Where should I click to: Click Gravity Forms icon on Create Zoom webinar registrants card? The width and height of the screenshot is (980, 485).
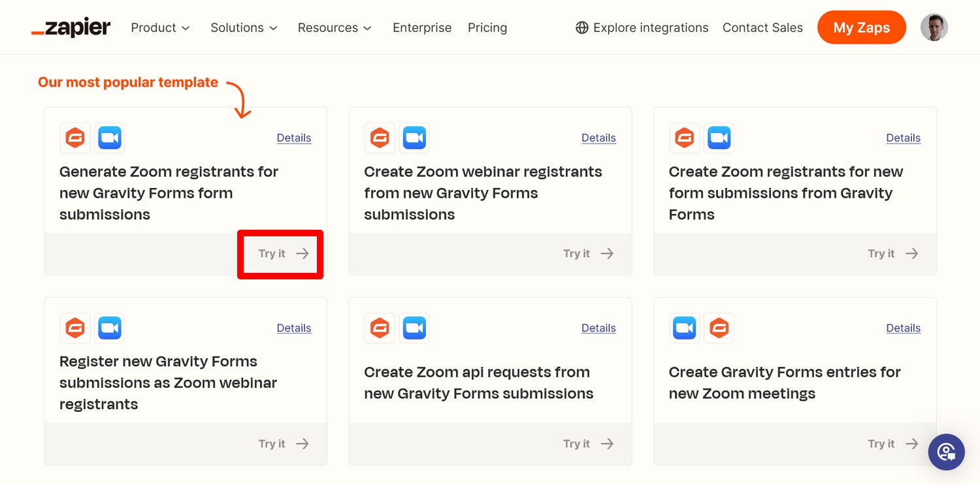[380, 138]
